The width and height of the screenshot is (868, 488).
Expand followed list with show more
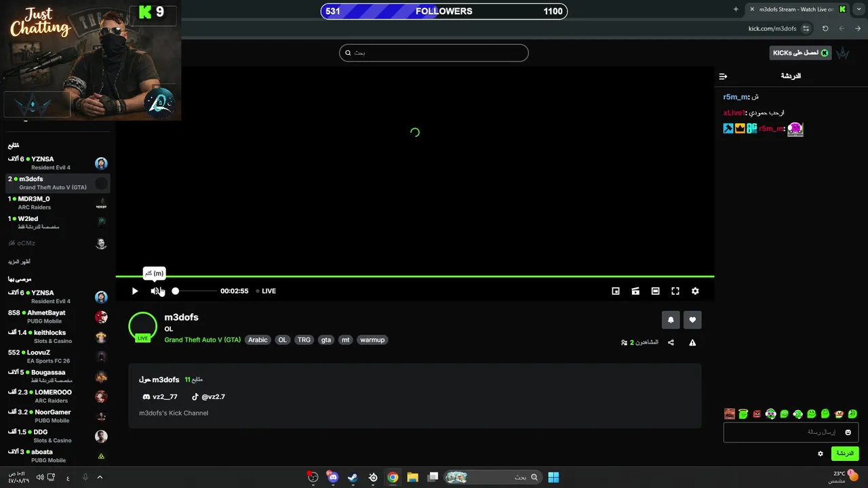[19, 262]
